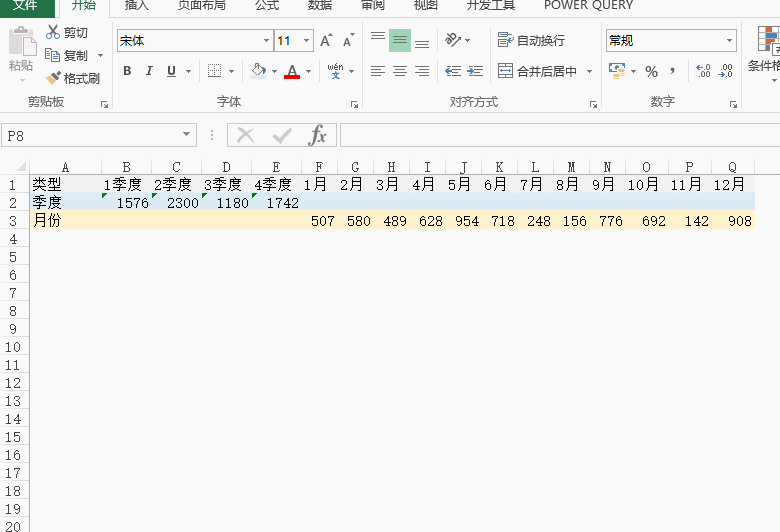Switch to the 插入 (Insert) tab
The image size is (780, 532).
click(136, 5)
